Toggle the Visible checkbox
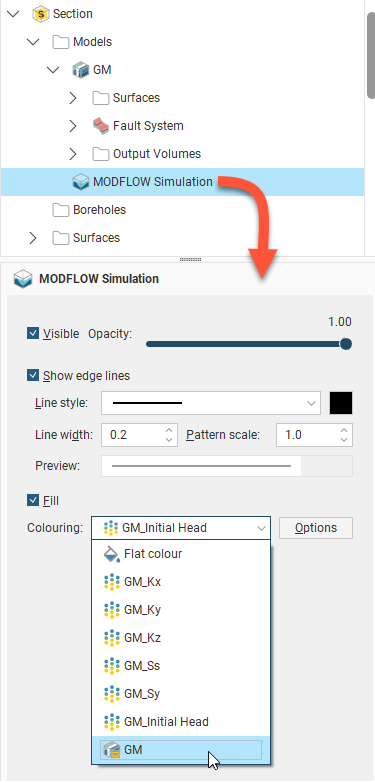 pyautogui.click(x=33, y=334)
